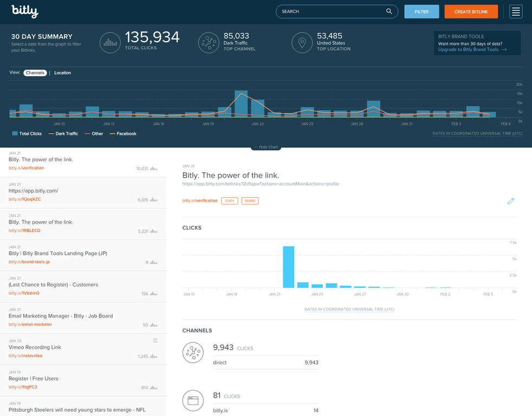Switch chart view to Location
The image size is (532, 416).
coord(62,73)
